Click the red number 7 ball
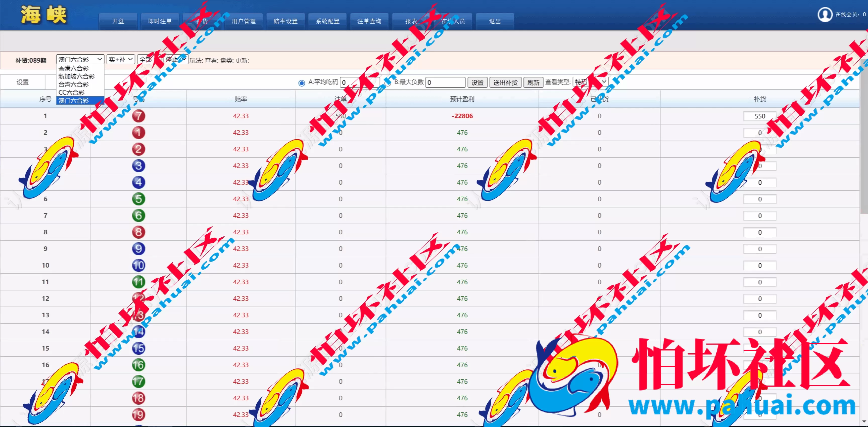Viewport: 868px width, 427px height. [x=138, y=116]
